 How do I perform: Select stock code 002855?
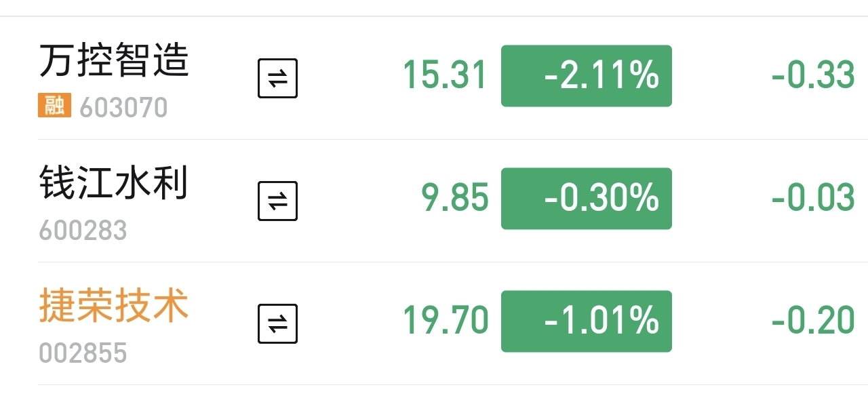(x=83, y=353)
